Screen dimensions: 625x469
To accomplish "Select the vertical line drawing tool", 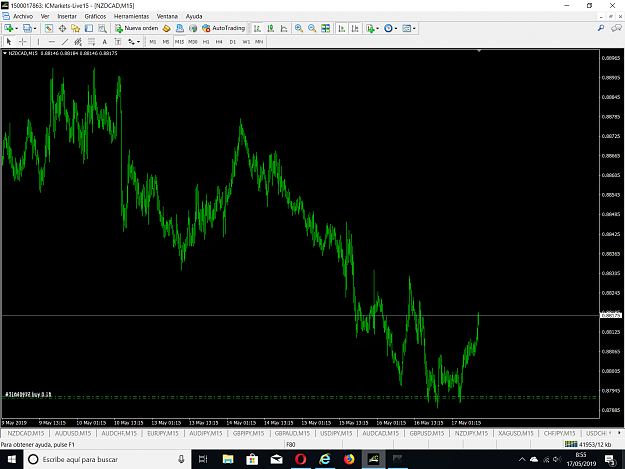I will [x=38, y=41].
